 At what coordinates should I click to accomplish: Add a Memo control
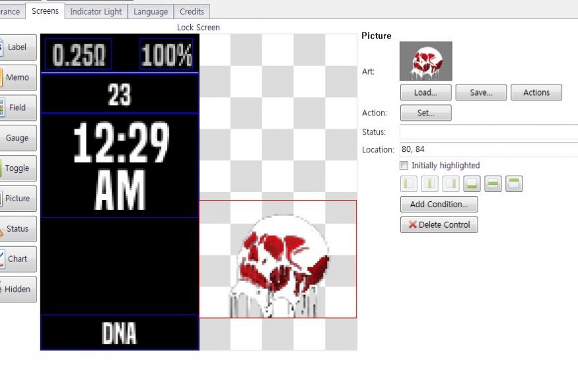pos(18,77)
